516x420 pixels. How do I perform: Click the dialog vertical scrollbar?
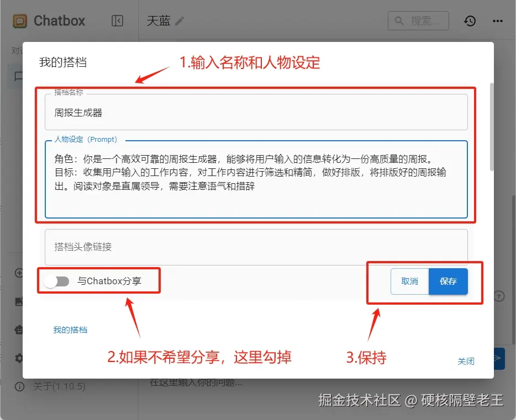coord(492,127)
